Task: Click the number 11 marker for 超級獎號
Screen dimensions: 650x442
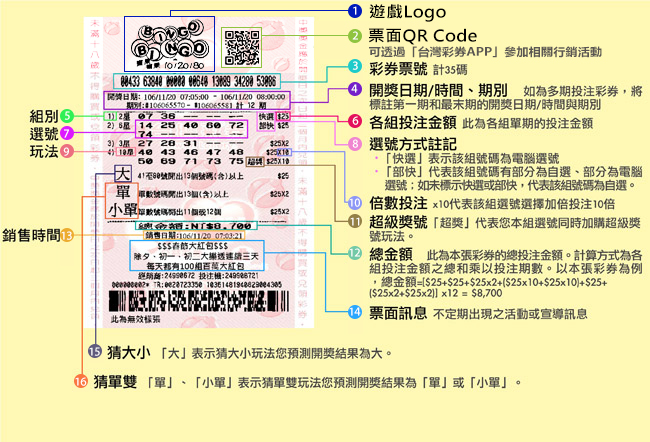Action: point(354,222)
